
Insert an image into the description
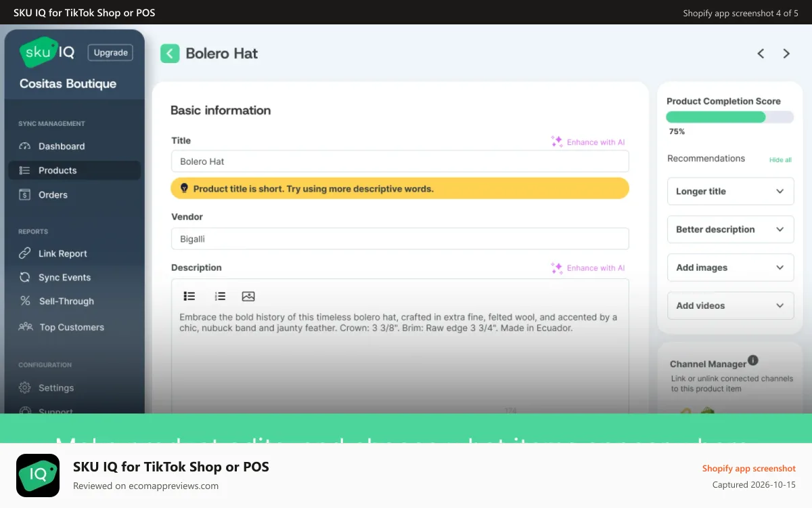[248, 296]
